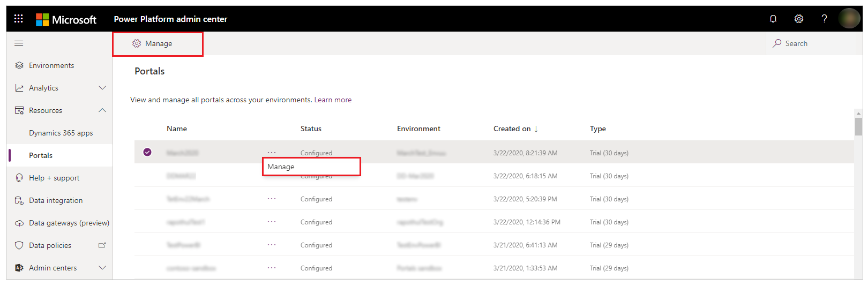Image resolution: width=868 pixels, height=294 pixels.
Task: Select the 3/22/2020, 8:21:39 AM cell
Action: (x=525, y=153)
